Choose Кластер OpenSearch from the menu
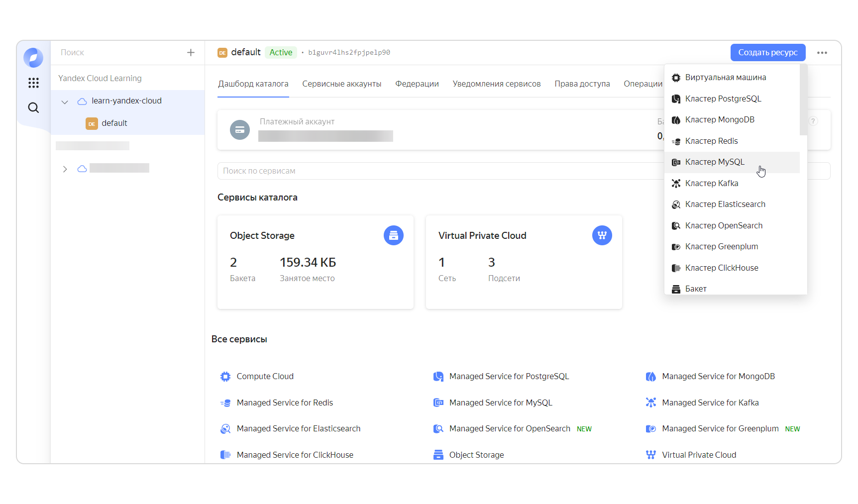The image size is (858, 504). click(x=732, y=226)
